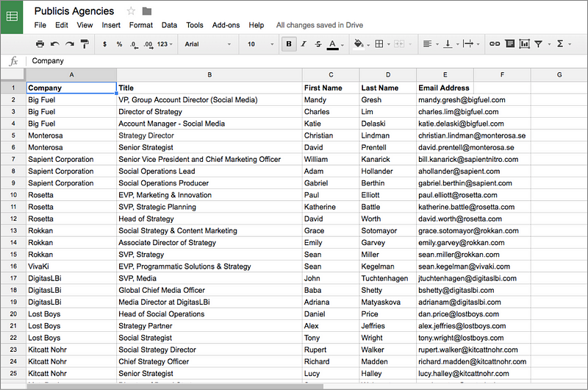
Task: Click the Insert chart icon
Action: (524, 44)
